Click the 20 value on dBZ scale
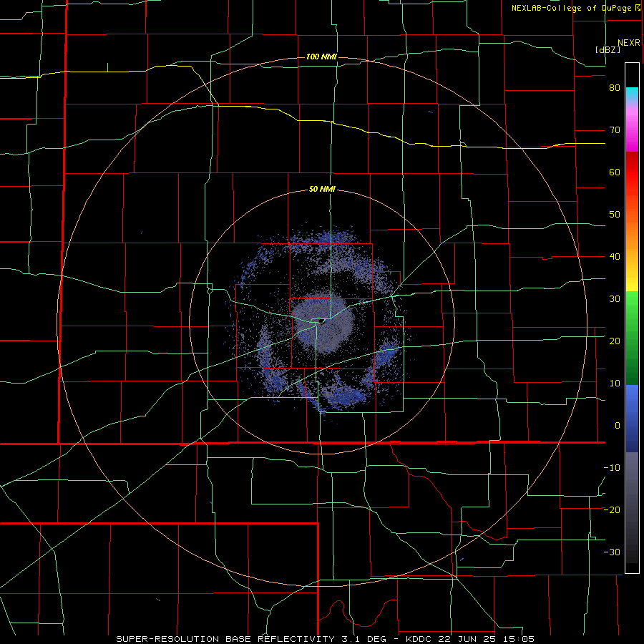Viewport: 644px width, 644px height. [615, 341]
